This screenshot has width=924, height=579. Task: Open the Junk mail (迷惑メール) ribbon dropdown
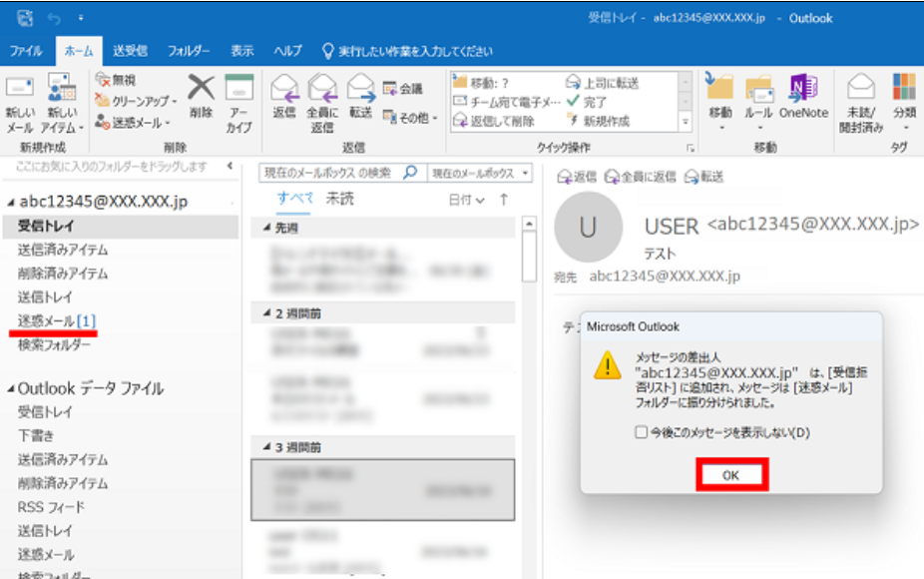[x=133, y=123]
